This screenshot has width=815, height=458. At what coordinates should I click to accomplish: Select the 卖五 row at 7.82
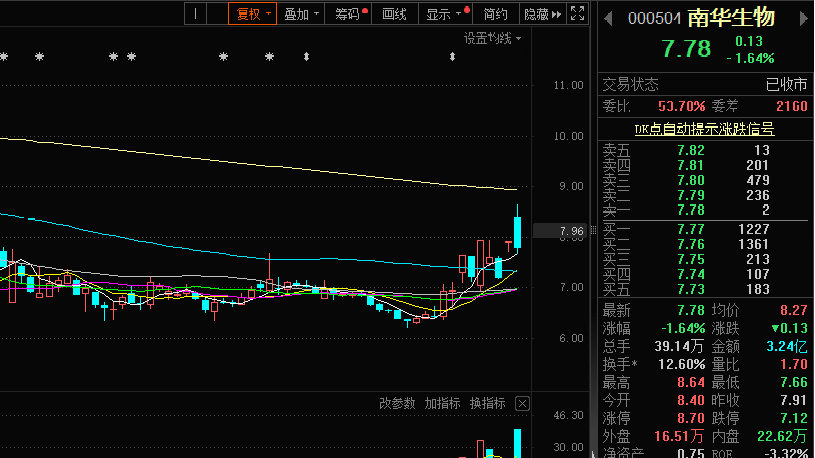tap(705, 151)
